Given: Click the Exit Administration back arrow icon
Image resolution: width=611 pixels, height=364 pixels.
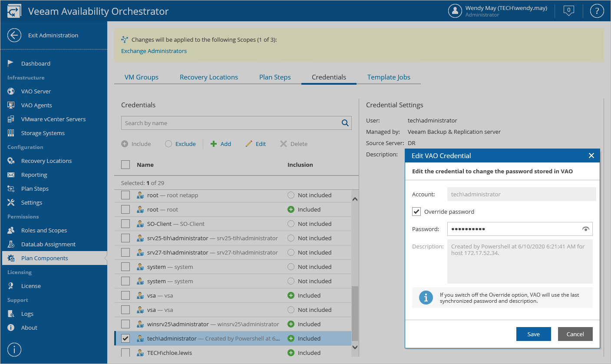Looking at the screenshot, I should pyautogui.click(x=14, y=35).
